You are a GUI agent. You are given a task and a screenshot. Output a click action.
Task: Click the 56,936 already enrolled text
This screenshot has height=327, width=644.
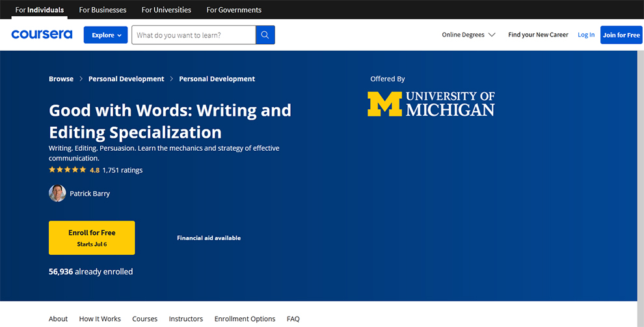91,272
